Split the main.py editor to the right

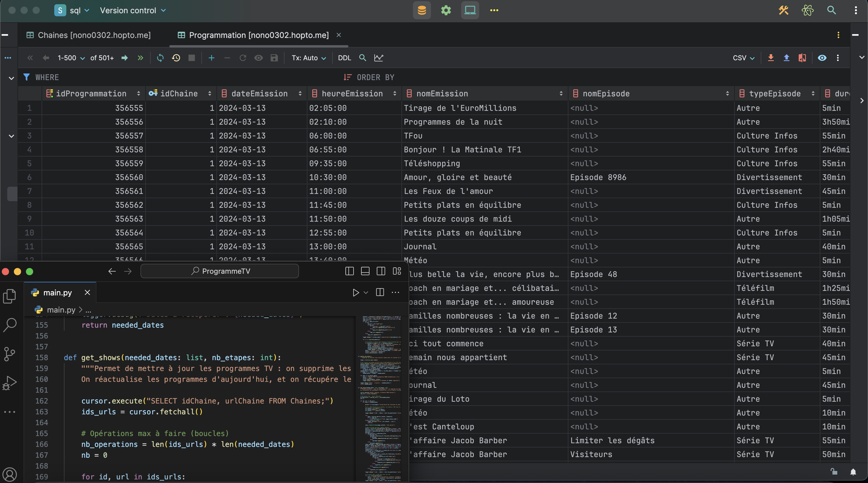(x=380, y=292)
